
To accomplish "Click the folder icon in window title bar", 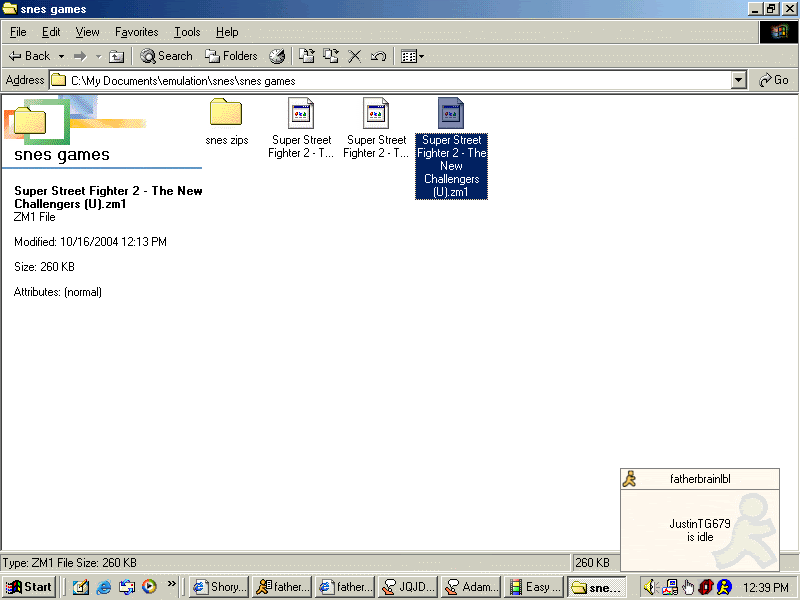I will click(10, 9).
